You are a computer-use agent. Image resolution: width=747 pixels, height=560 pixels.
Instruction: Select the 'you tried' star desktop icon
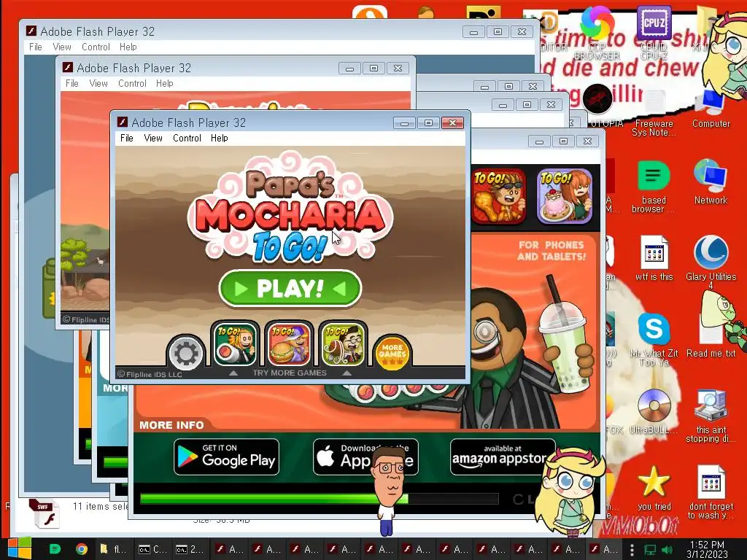[x=654, y=489]
